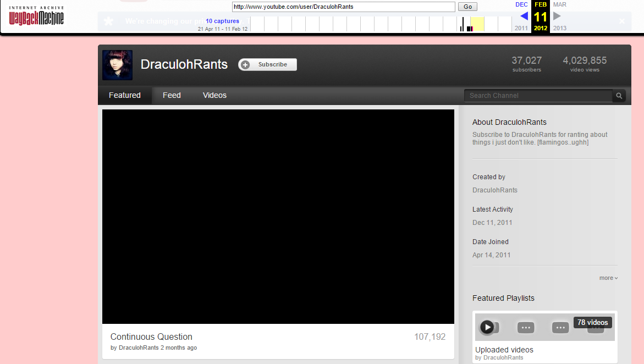
Task: Click the yellow 2012 year label
Action: (x=541, y=29)
